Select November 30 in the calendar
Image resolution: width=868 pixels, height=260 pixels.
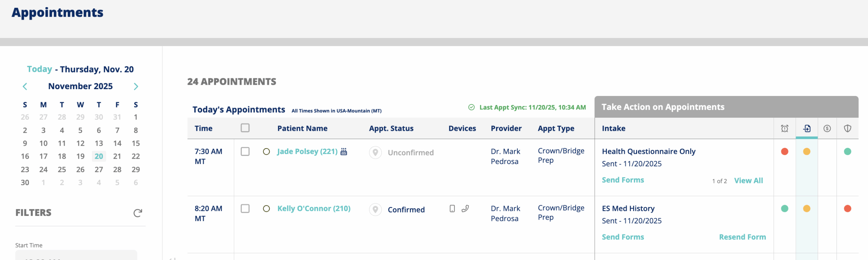pos(25,182)
